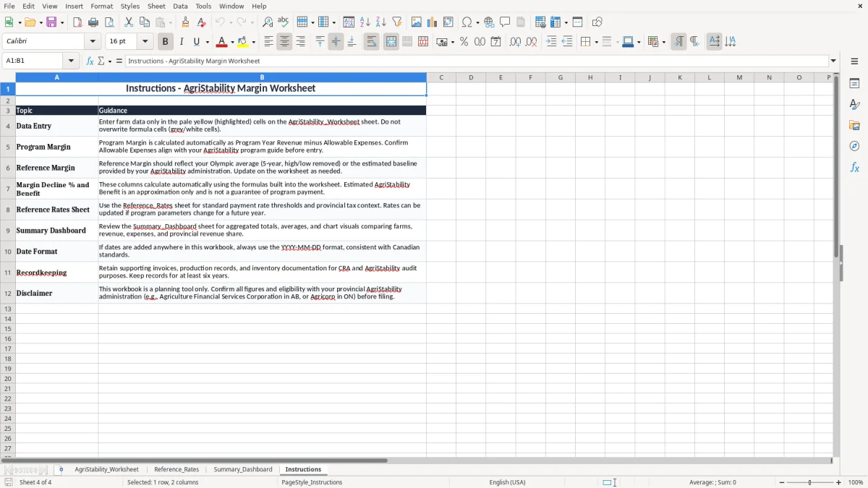Open sidebar Gallery panel
This screenshot has width=868, height=488.
[854, 125]
